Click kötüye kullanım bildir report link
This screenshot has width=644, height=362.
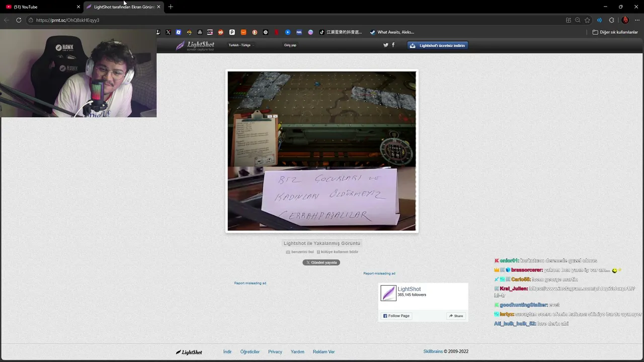pos(338,252)
